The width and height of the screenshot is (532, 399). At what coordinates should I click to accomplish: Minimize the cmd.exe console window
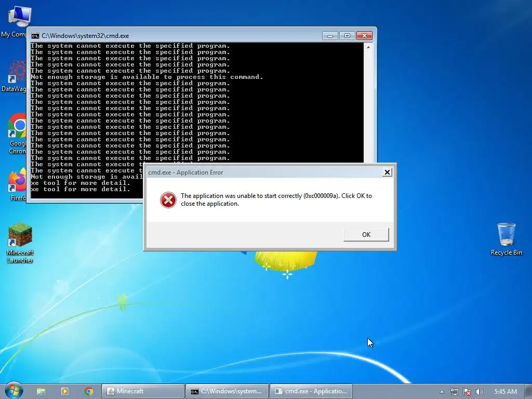pos(330,36)
